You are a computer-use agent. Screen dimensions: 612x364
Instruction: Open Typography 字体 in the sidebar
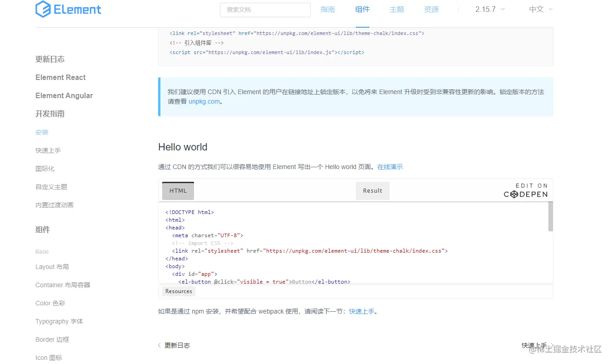pyautogui.click(x=60, y=321)
